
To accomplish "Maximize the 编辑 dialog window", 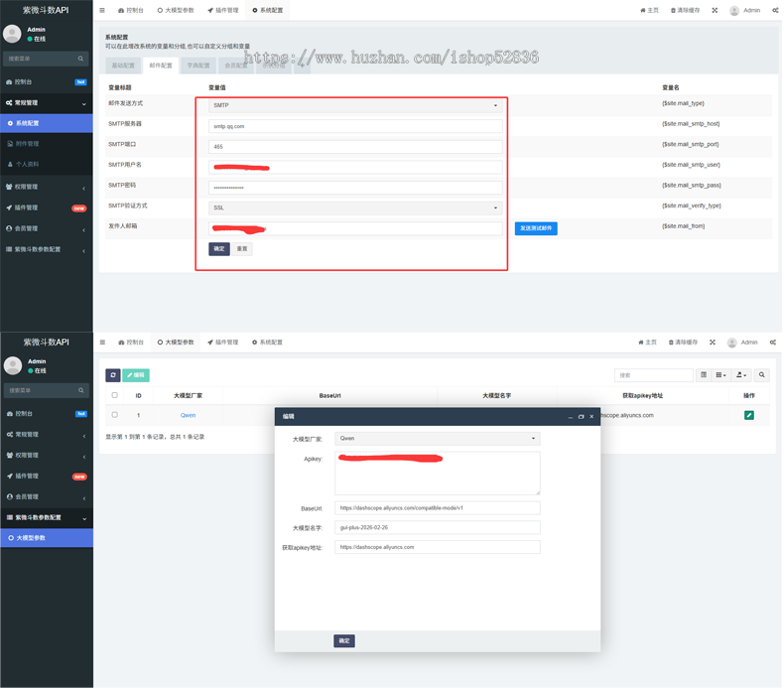I will [581, 416].
